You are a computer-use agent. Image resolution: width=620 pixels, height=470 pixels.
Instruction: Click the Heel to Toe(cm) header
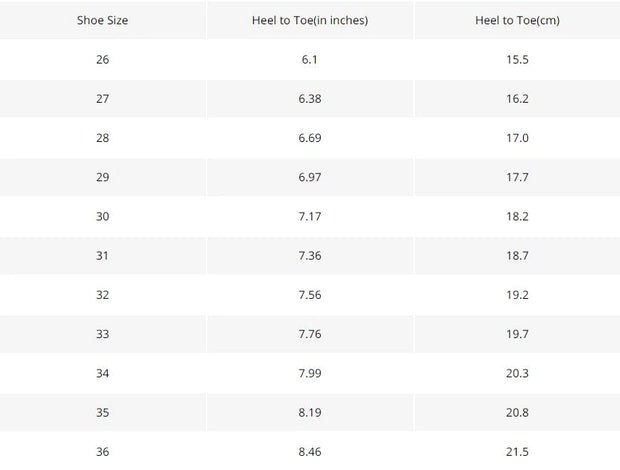tap(517, 20)
